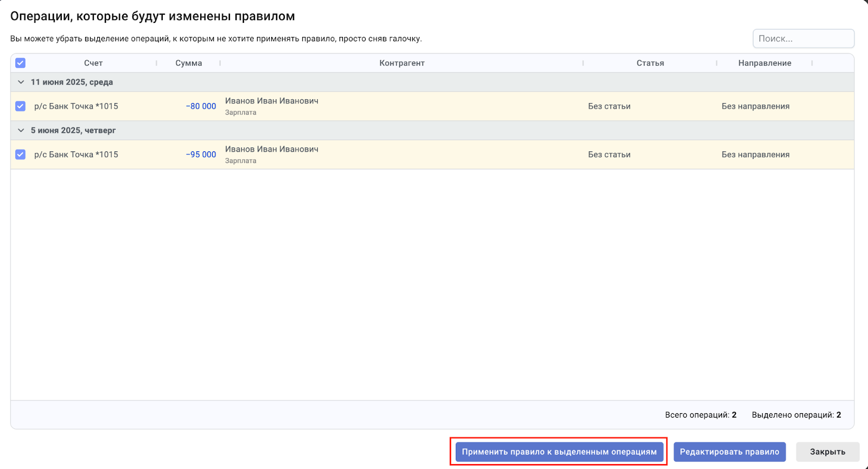Toggle the select-all checkbox in table header
The height and width of the screenshot is (469, 868).
click(x=20, y=63)
